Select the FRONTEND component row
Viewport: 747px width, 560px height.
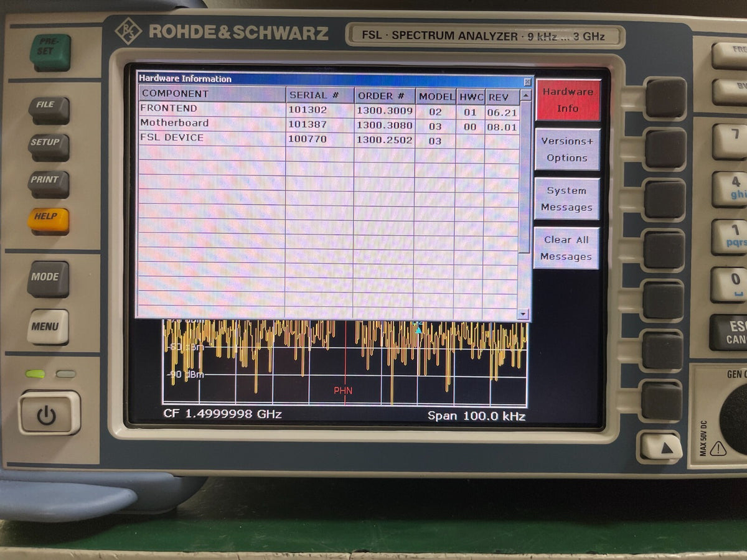pyautogui.click(x=328, y=110)
